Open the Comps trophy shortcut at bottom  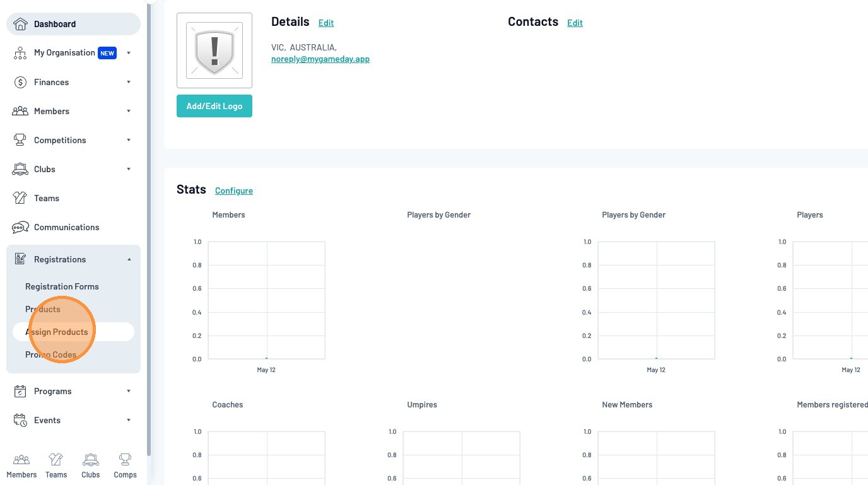(125, 465)
